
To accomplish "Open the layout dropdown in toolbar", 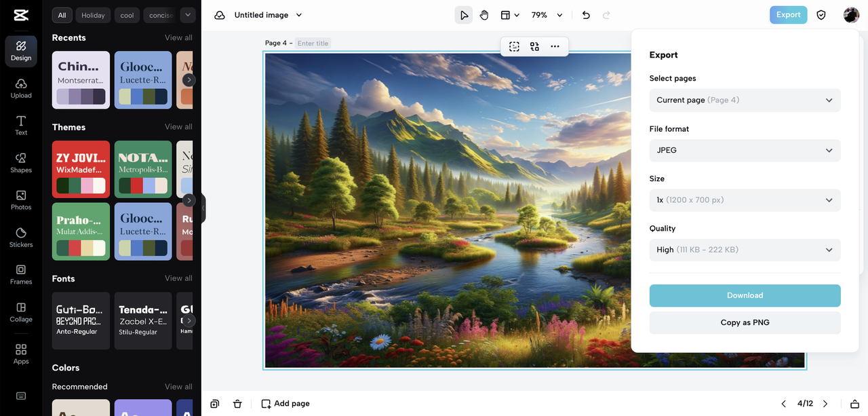I will [x=510, y=15].
